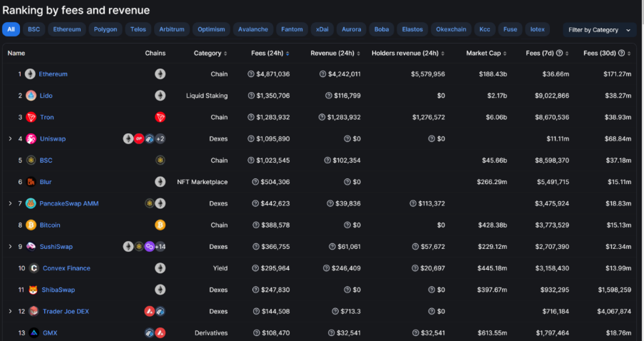The image size is (644, 341).
Task: Click the Blur logo icon
Action: [31, 182]
